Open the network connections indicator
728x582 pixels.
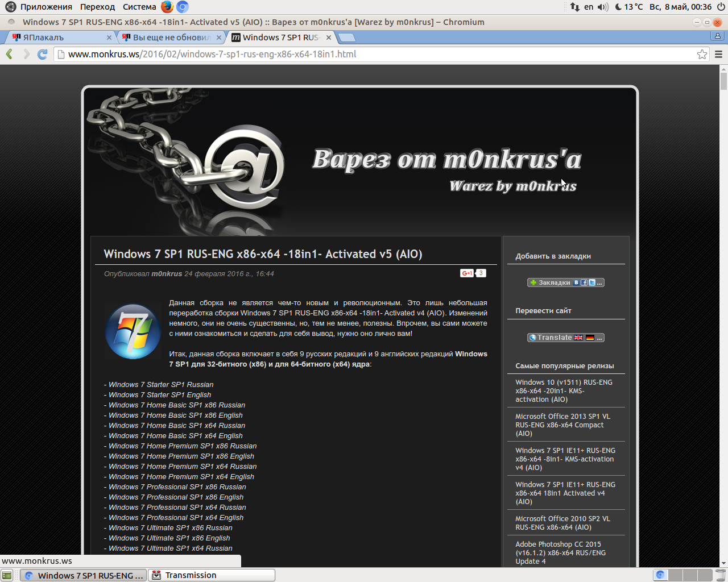pyautogui.click(x=574, y=7)
